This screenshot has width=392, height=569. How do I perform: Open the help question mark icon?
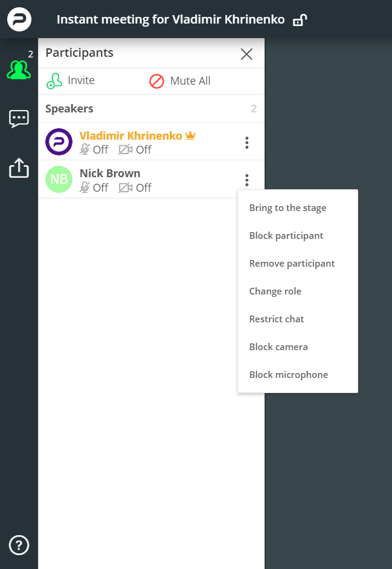(x=19, y=545)
